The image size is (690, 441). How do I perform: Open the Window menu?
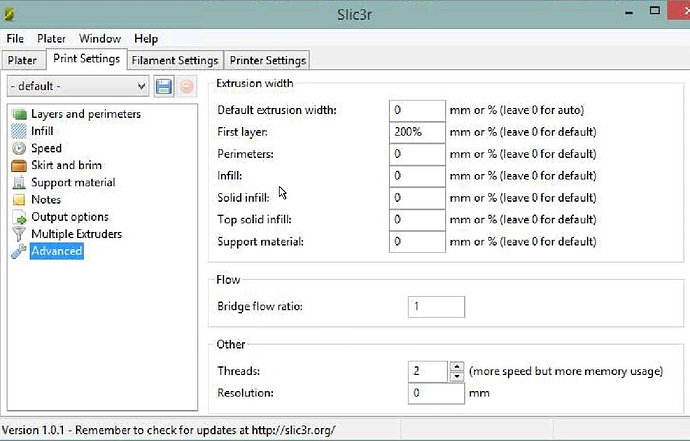[x=100, y=39]
